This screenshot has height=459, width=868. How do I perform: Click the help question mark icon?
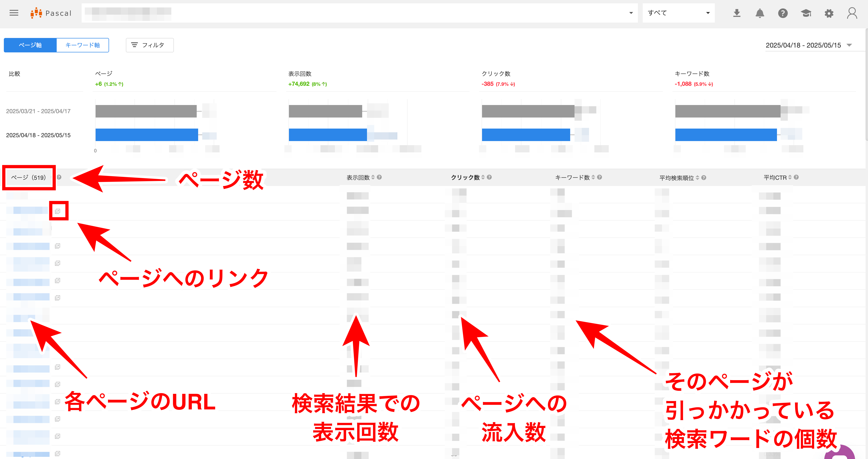[783, 13]
